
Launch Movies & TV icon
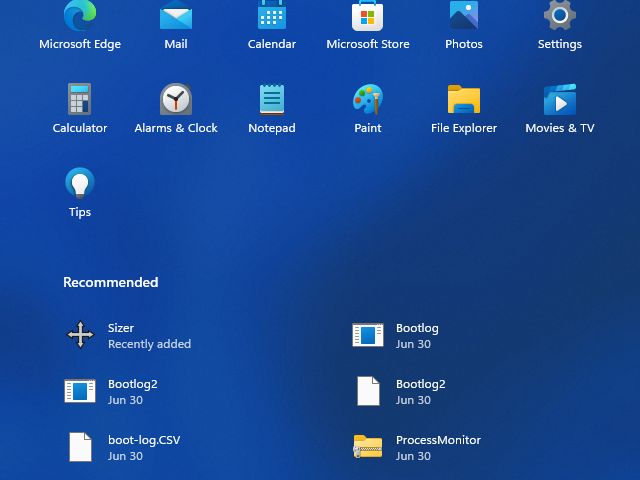pos(560,99)
